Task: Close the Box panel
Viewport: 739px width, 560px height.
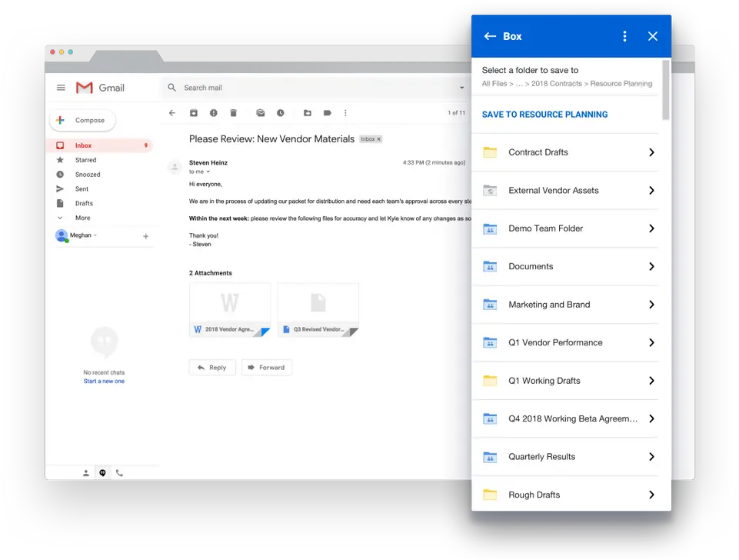Action: click(x=653, y=36)
